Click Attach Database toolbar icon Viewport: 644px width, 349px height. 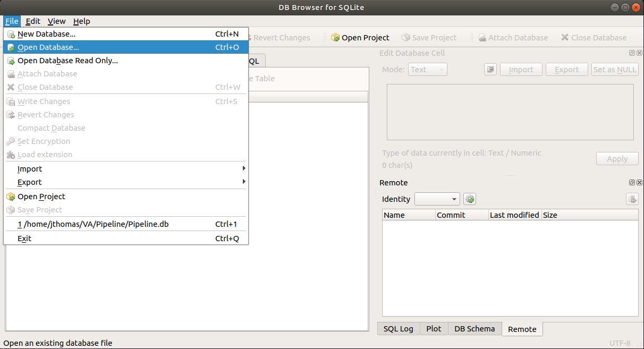pyautogui.click(x=513, y=38)
